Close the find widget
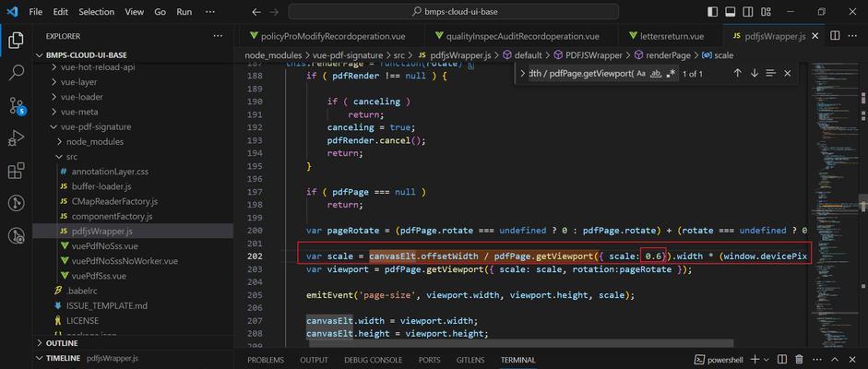 [x=787, y=73]
